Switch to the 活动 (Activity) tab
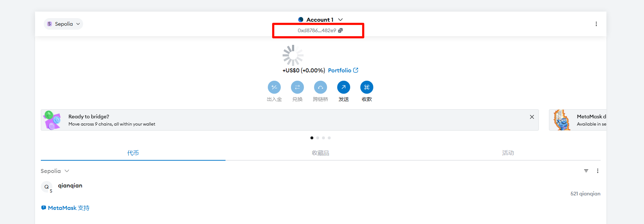Screen dimensions: 644x224 (508, 153)
